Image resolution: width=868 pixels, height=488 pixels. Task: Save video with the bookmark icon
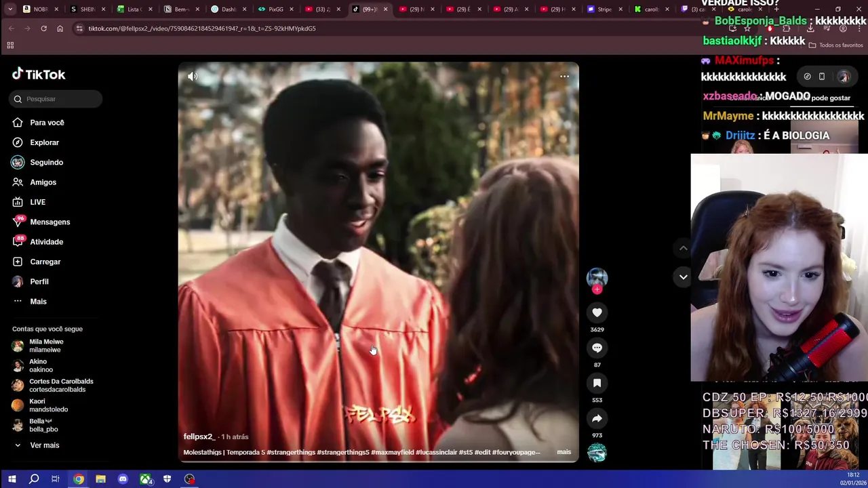(597, 383)
